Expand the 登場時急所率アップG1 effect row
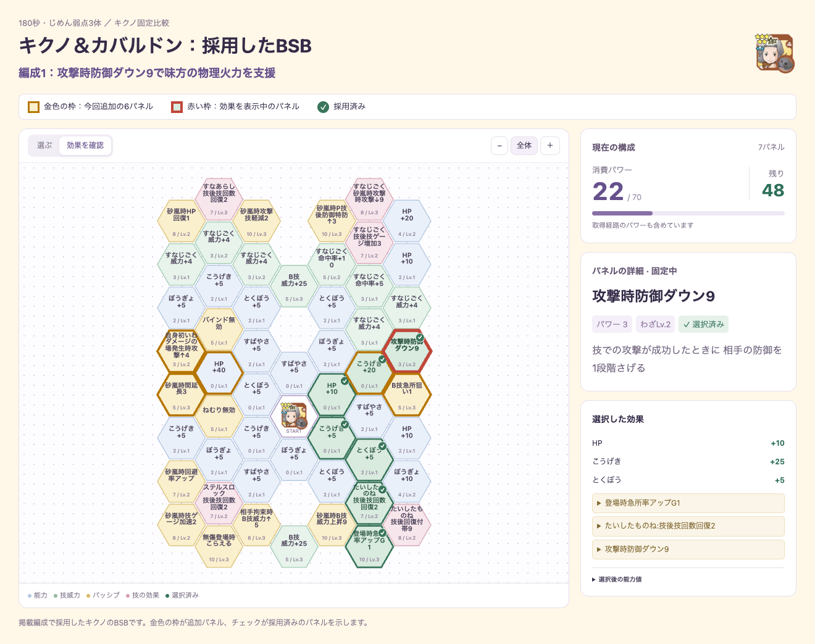Image resolution: width=815 pixels, height=644 pixels. [x=688, y=503]
